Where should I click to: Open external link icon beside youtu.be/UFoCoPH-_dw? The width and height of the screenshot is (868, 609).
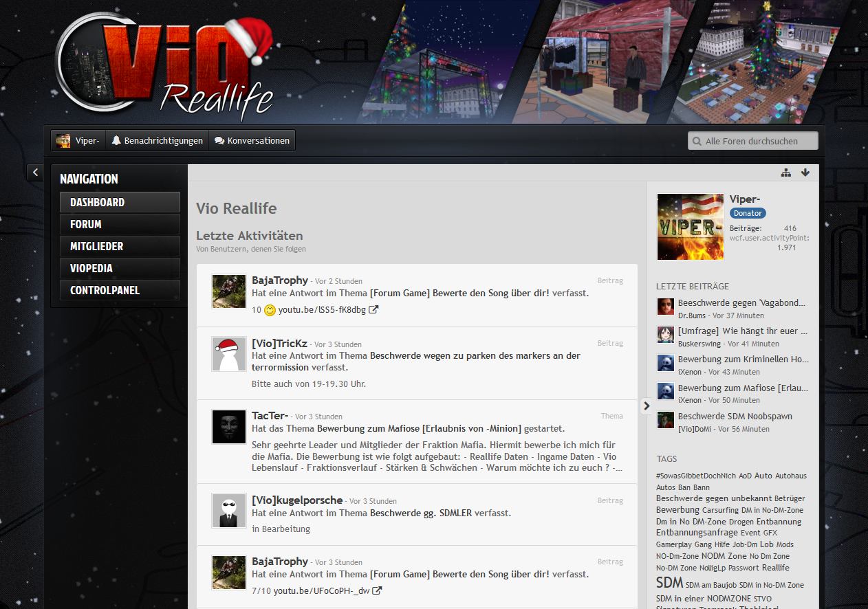pyautogui.click(x=377, y=590)
